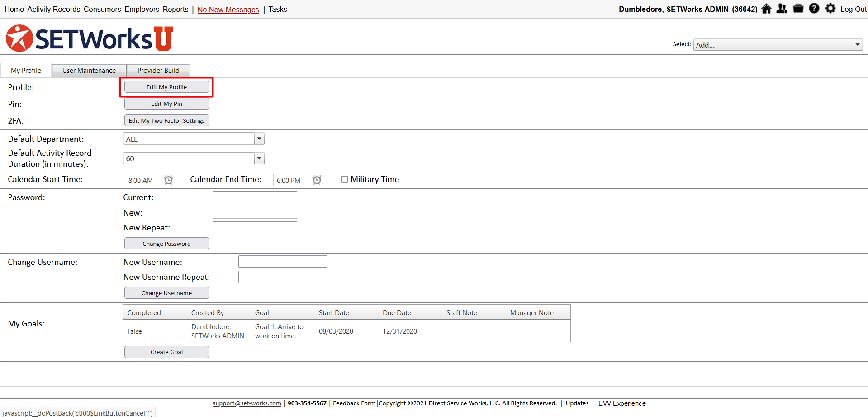
Task: Click the 08/03/2020 start date cell
Action: [x=336, y=331]
